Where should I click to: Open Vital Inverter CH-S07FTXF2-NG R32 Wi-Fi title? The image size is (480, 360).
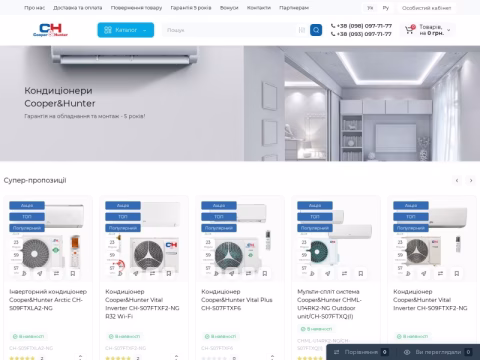click(142, 304)
